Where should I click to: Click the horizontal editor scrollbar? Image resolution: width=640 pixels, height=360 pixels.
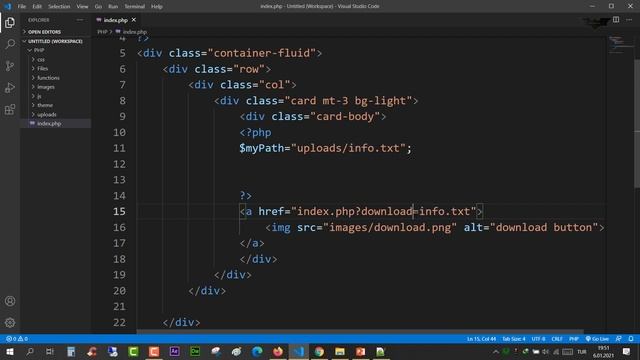click(359, 332)
